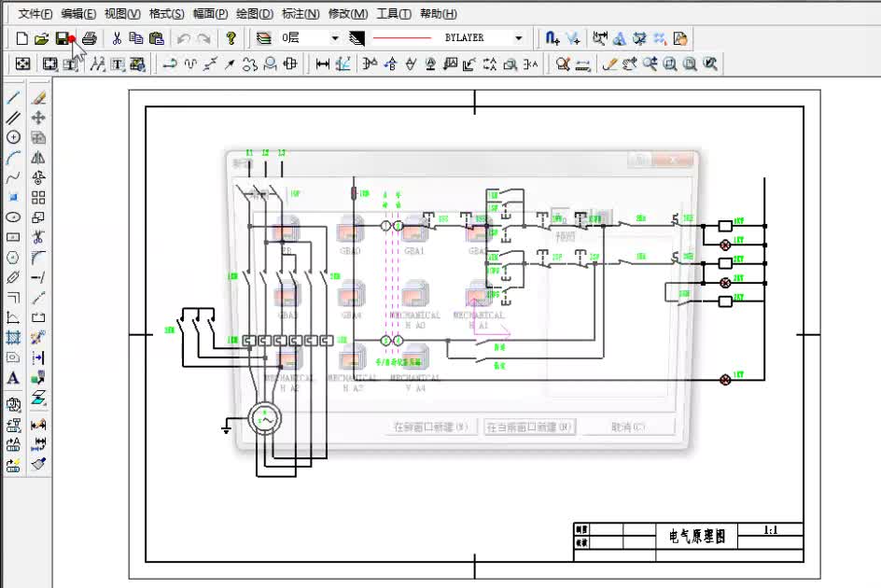Click the 在当前窗口新建 button
Image resolution: width=881 pixels, height=588 pixels.
pos(529,427)
